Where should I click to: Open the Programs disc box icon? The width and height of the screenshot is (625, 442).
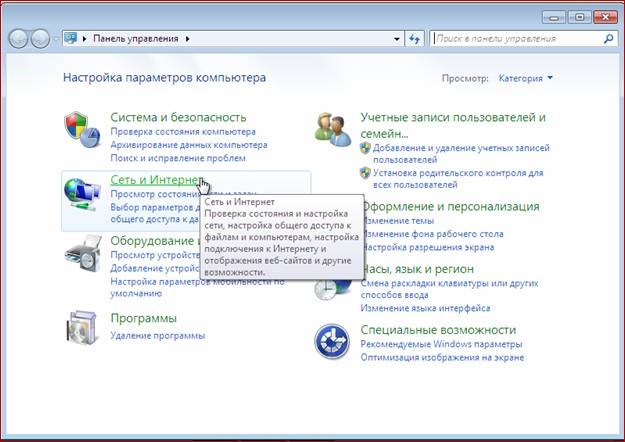click(x=82, y=328)
